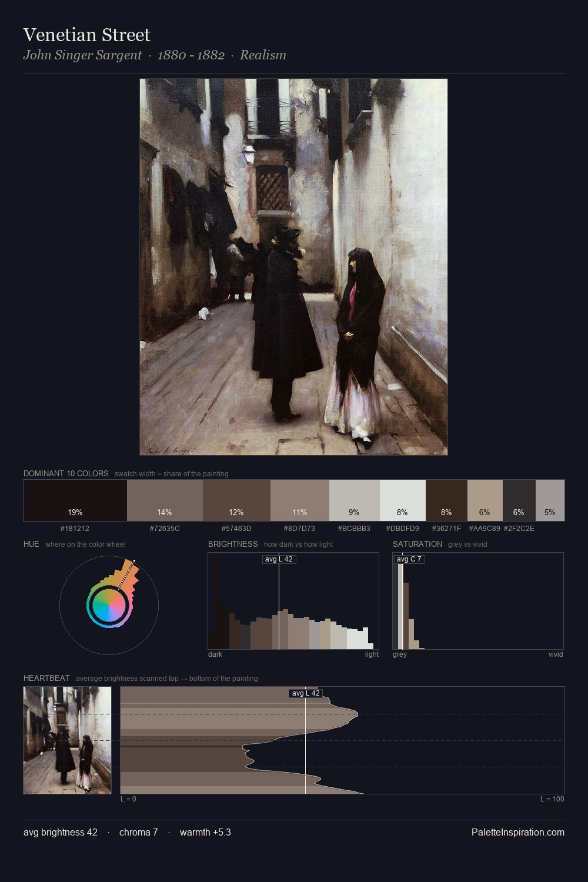
Task: Click the 'avg L 42' label in Heartbeat chart
Action: [x=306, y=693]
